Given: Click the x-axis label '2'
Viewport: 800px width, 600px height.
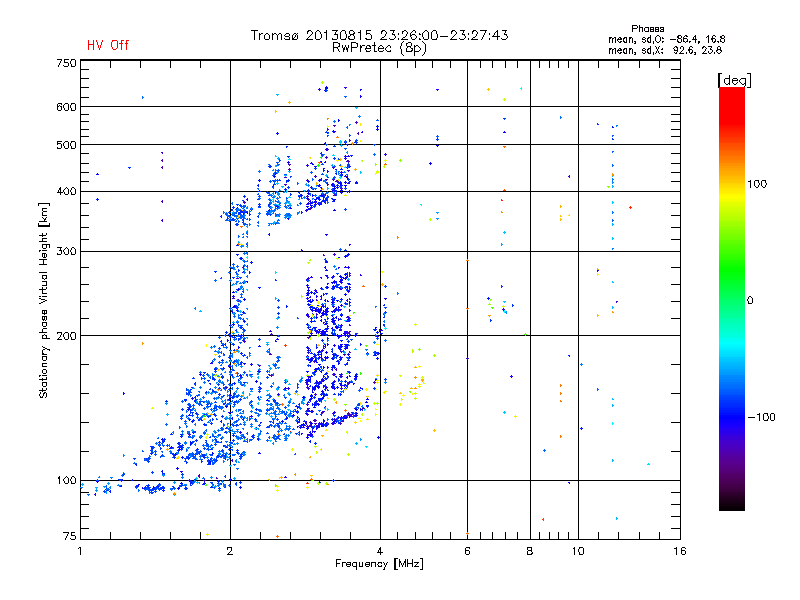Looking at the screenshot, I should (x=230, y=551).
